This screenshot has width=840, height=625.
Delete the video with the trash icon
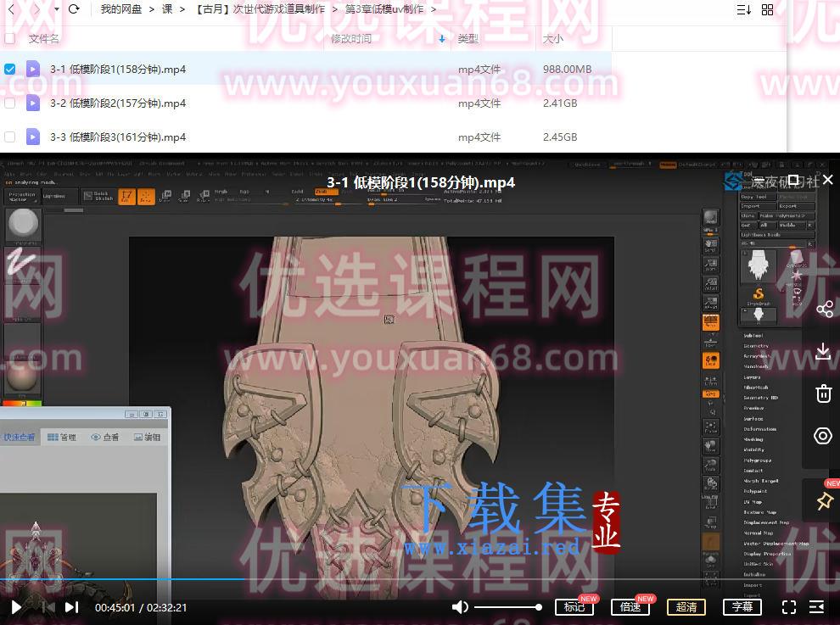(823, 393)
